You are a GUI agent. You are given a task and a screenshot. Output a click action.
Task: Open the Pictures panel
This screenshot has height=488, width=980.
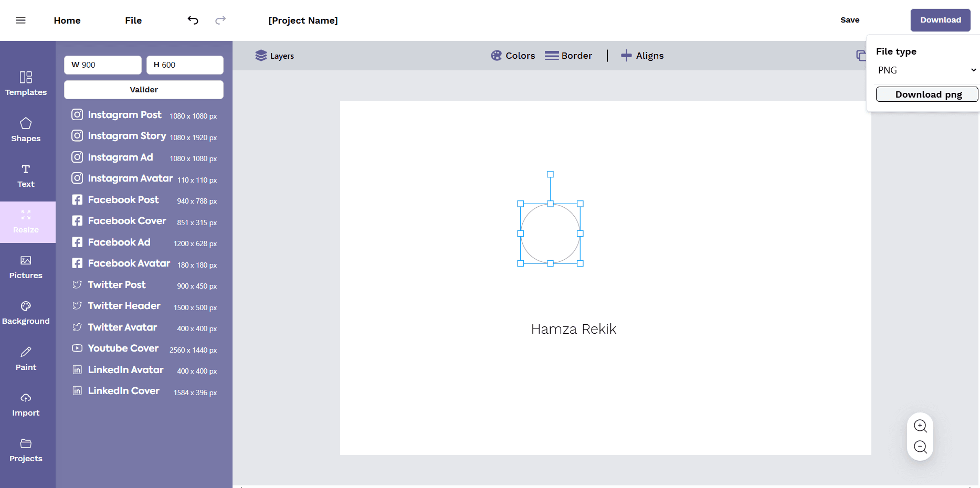click(26, 267)
